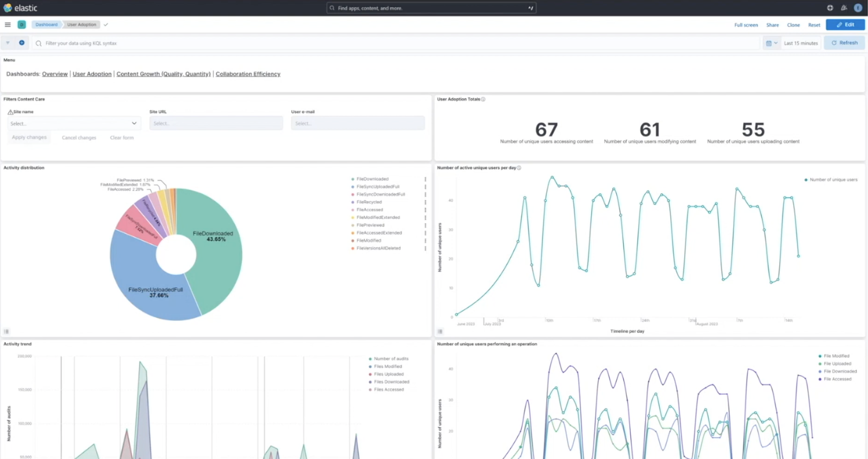This screenshot has width=868, height=459.
Task: Open the User e-mail select combo box
Action: 358,124
